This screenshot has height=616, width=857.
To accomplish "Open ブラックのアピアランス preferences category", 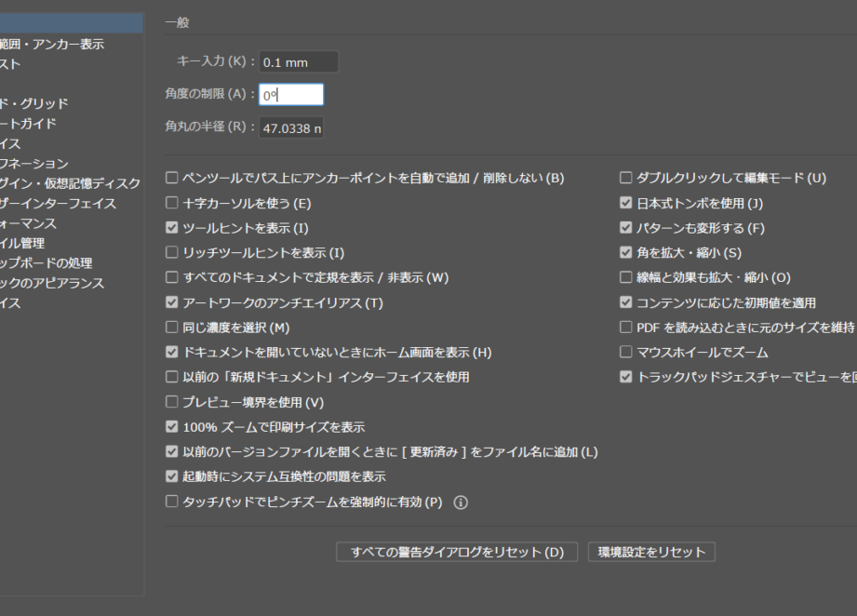I will [52, 283].
